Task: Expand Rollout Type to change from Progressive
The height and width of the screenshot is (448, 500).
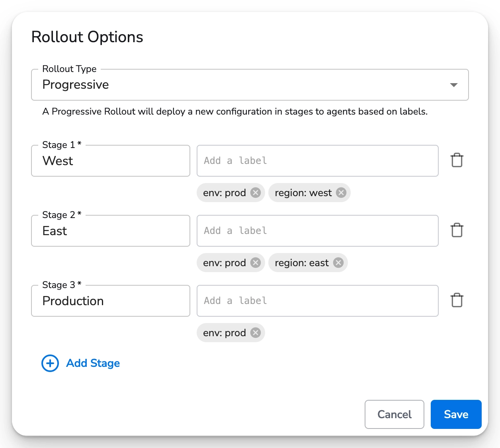Action: pos(250,85)
